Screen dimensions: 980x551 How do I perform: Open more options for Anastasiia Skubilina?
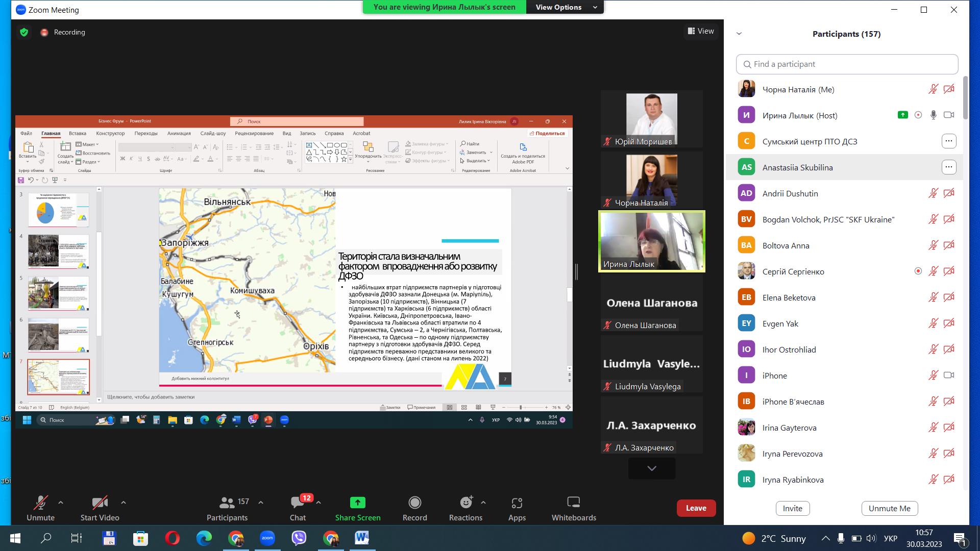click(x=948, y=167)
